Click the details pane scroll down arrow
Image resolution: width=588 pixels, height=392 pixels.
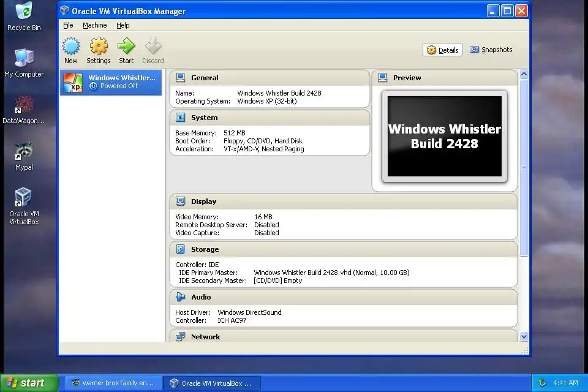(x=524, y=337)
